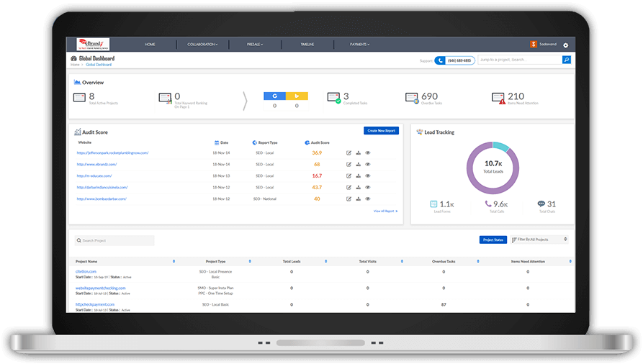
Task: Click eye icon for darbarindiancuisinela.com report
Action: pos(367,187)
